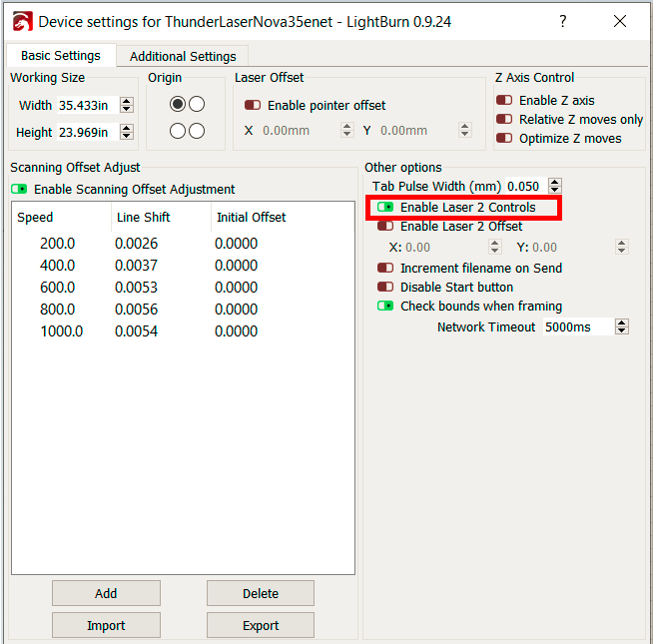The height and width of the screenshot is (644, 653).
Task: Click the Tab Pulse Width field 0.050
Action: [525, 186]
